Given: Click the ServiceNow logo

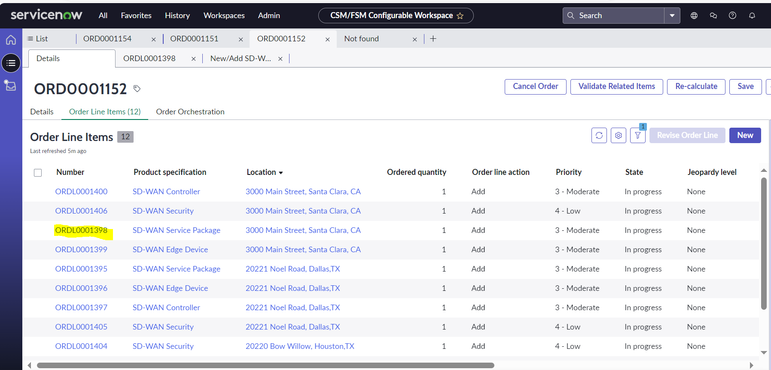Looking at the screenshot, I should click(x=46, y=15).
